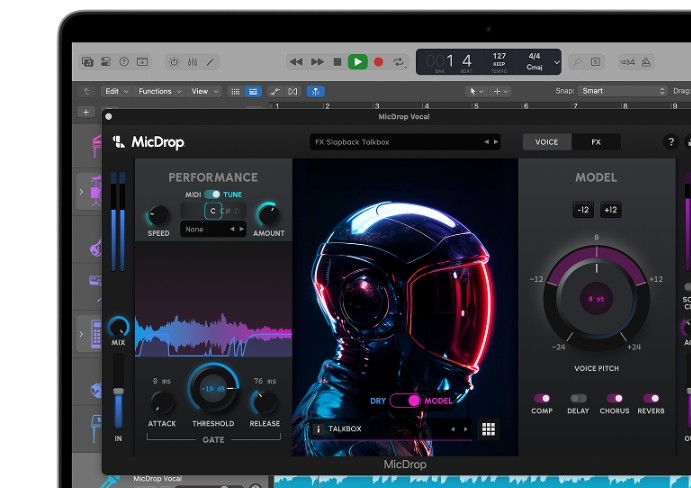The width and height of the screenshot is (691, 488).
Task: Click the metronome icon in the control bar
Action: click(646, 62)
